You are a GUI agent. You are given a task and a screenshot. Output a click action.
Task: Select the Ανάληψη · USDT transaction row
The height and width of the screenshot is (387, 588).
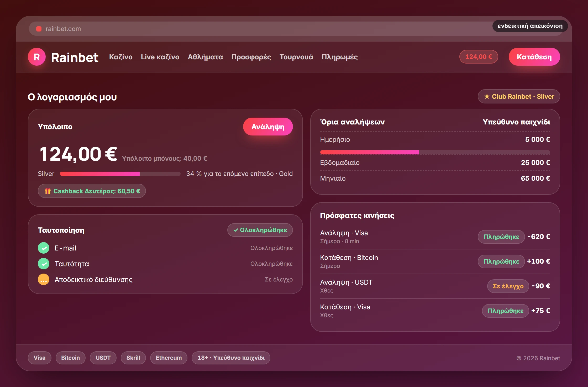[435, 286]
